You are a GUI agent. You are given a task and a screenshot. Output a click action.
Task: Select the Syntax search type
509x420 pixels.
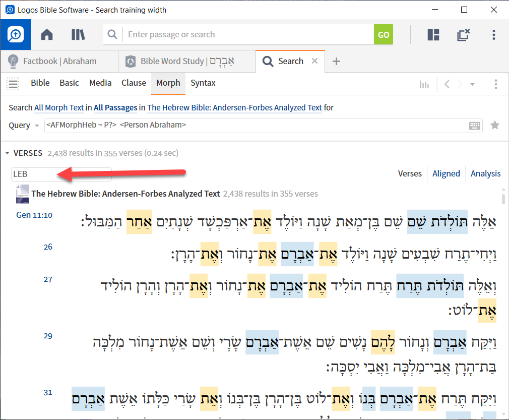tap(203, 83)
